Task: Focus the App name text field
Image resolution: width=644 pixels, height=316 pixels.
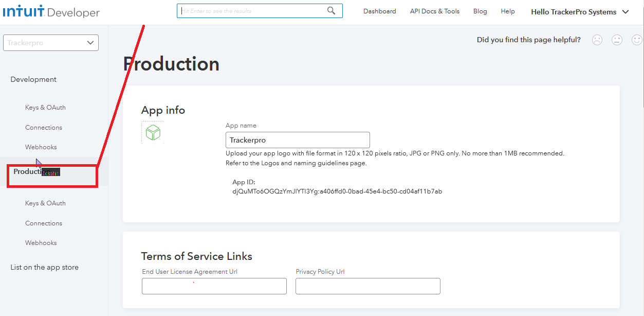Action: coord(298,140)
